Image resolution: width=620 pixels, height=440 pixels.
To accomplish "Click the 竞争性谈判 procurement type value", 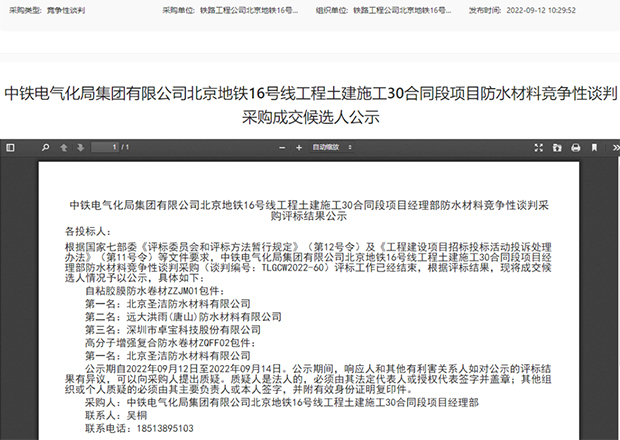I will point(66,10).
